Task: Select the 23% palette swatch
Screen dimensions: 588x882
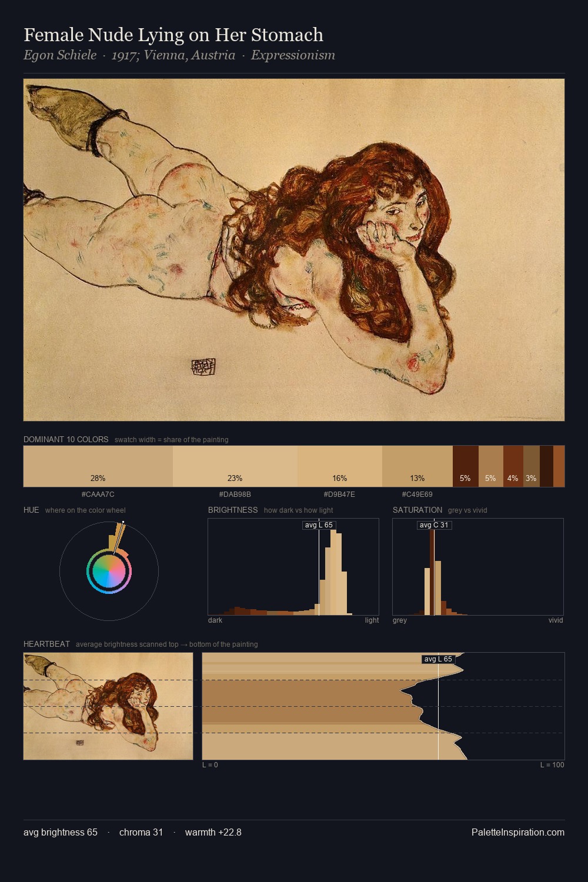Action: 235,466
